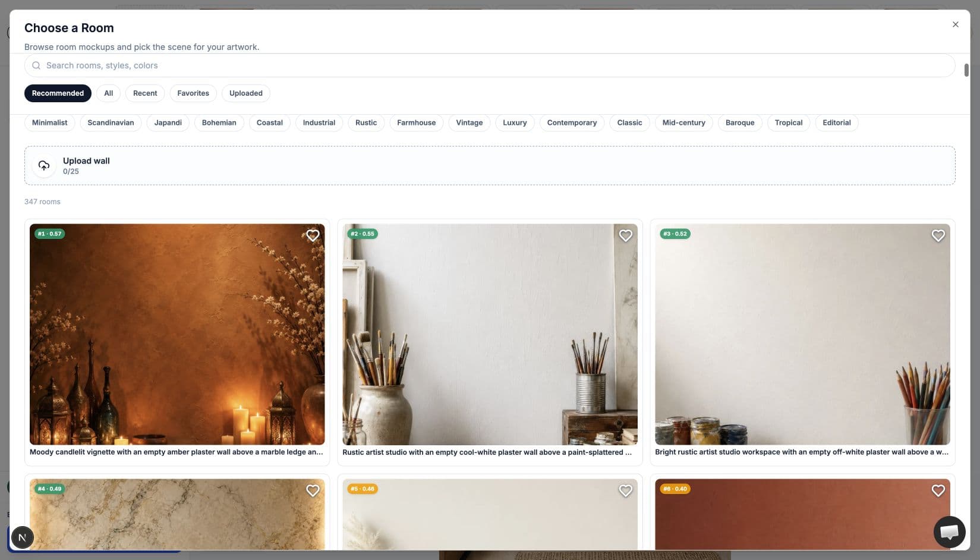The width and height of the screenshot is (980, 560).
Task: Filter rooms by Scandinavian style
Action: 111,123
